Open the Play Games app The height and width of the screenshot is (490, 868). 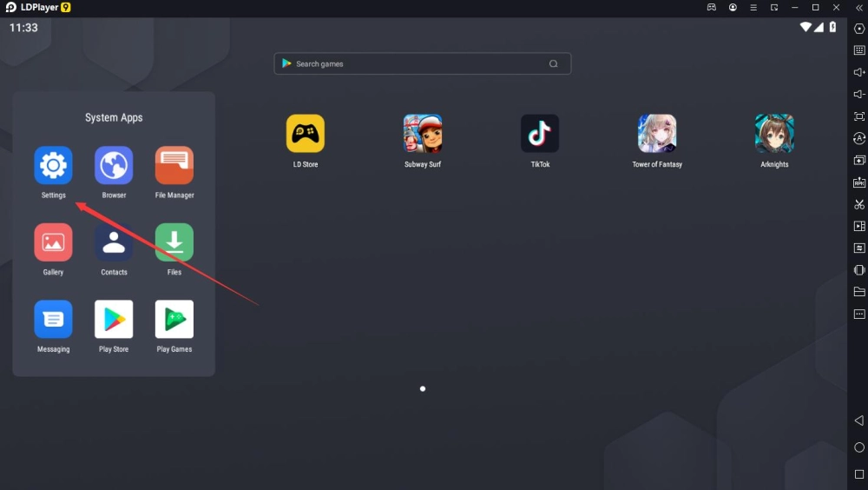tap(174, 319)
